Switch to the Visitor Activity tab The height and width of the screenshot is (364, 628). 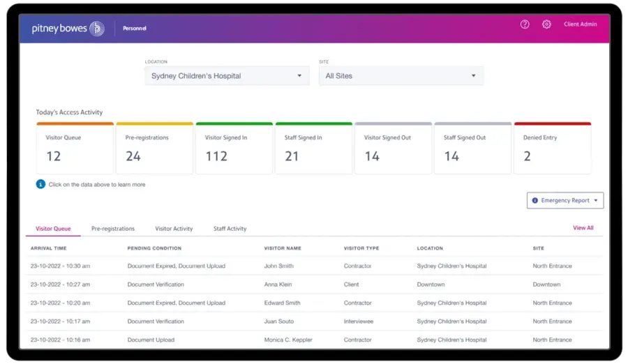click(174, 229)
